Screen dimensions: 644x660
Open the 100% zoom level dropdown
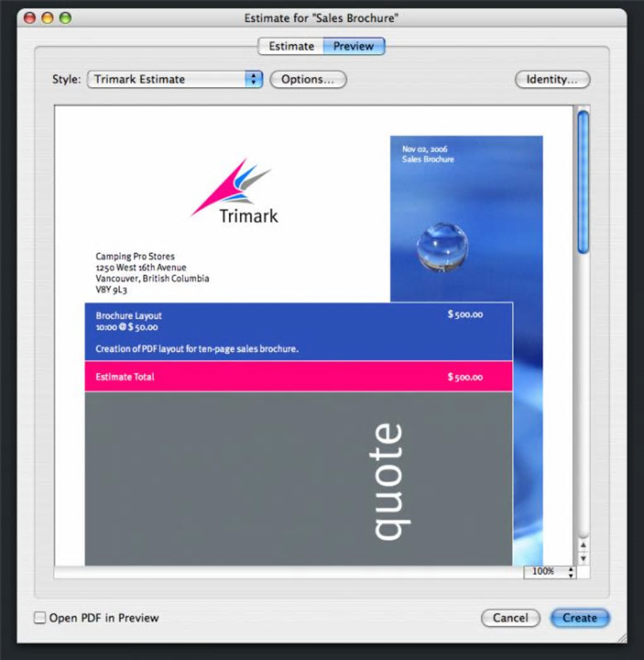pyautogui.click(x=550, y=571)
